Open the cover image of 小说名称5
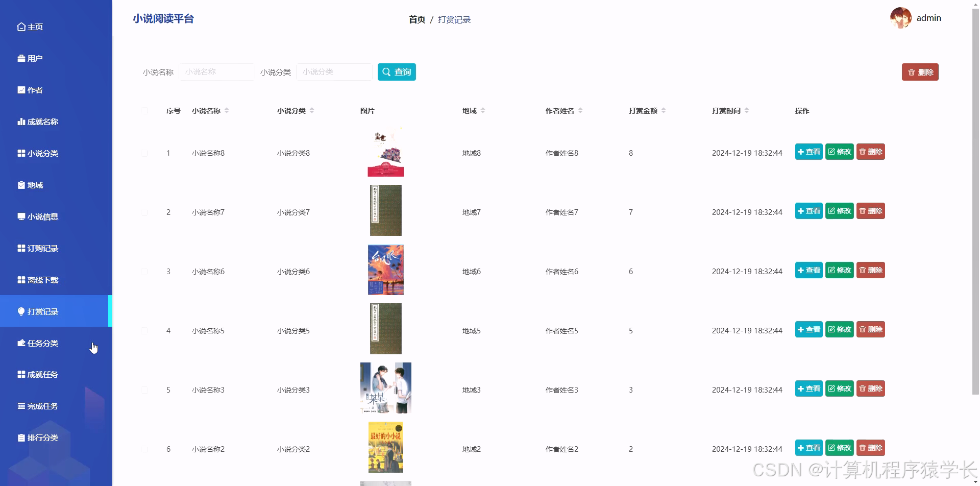This screenshot has width=980, height=486. pos(386,329)
